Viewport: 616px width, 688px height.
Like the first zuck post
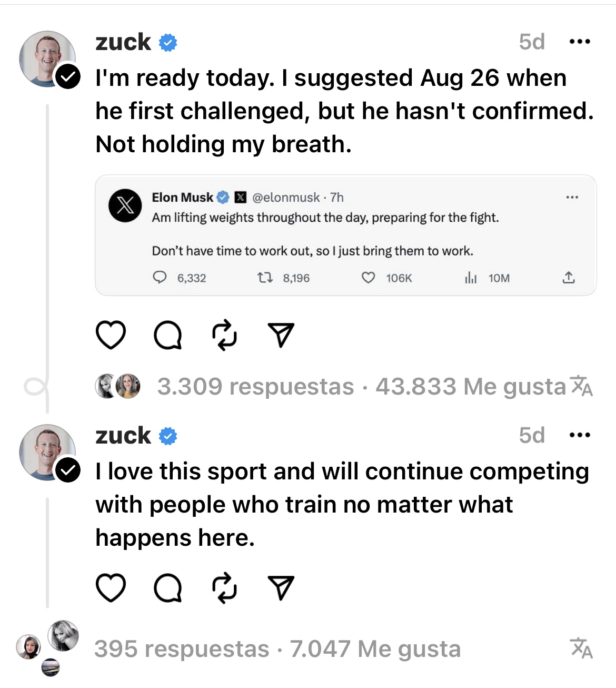pos(111,335)
